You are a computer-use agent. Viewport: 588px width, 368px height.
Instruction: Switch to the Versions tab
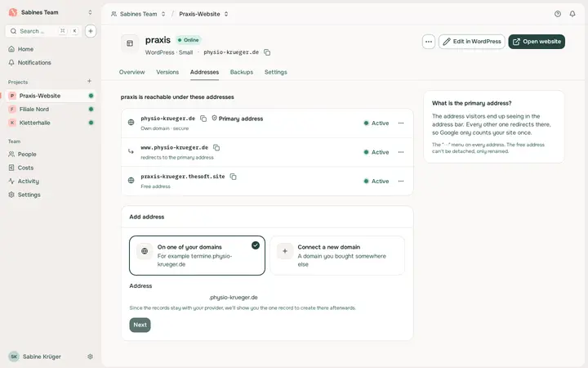[x=167, y=72]
